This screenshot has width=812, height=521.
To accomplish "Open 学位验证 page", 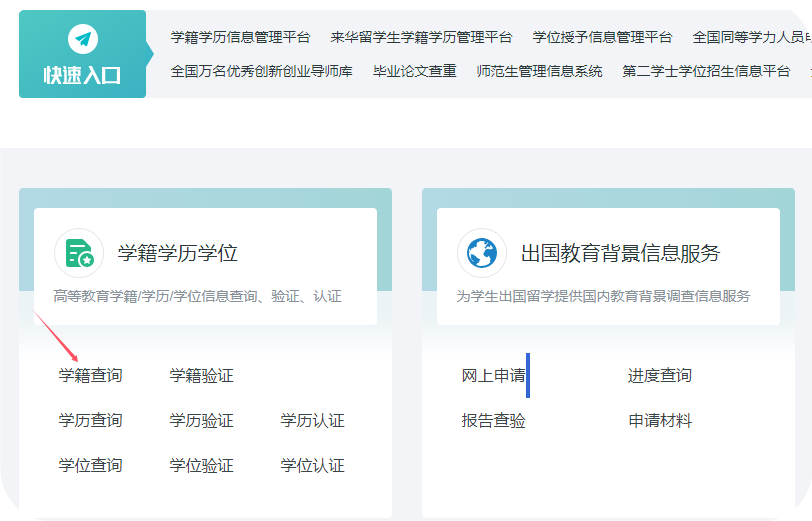I will (201, 466).
